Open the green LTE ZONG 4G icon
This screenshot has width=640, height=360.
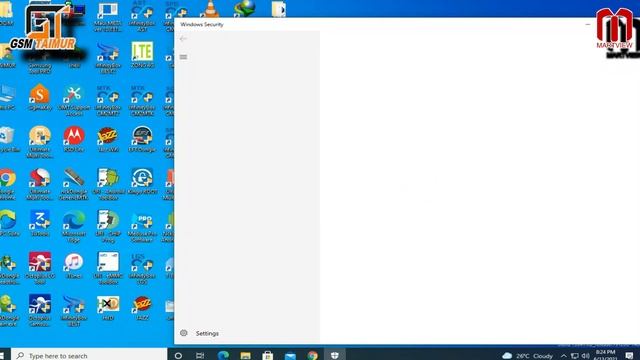[142, 54]
